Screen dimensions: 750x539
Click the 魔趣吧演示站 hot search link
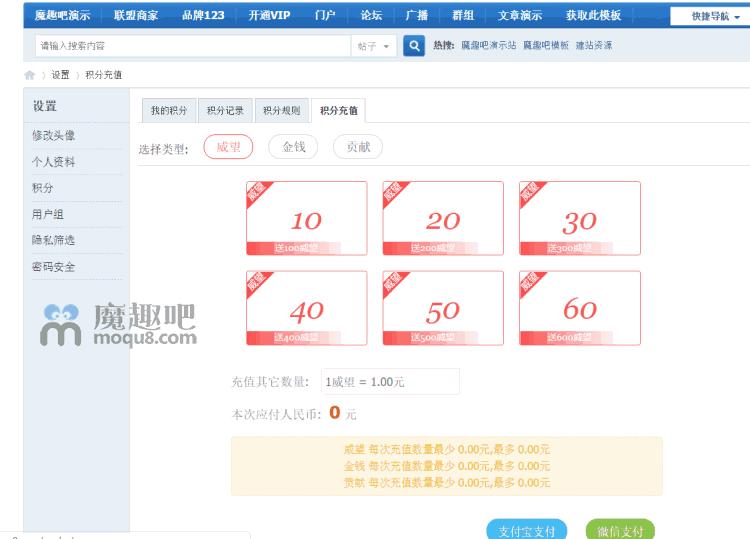[488, 45]
